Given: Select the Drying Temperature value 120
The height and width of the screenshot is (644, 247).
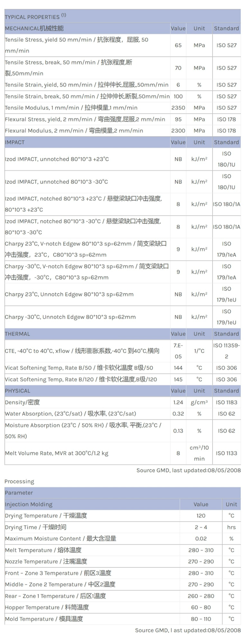Looking at the screenshot, I should (x=201, y=516).
